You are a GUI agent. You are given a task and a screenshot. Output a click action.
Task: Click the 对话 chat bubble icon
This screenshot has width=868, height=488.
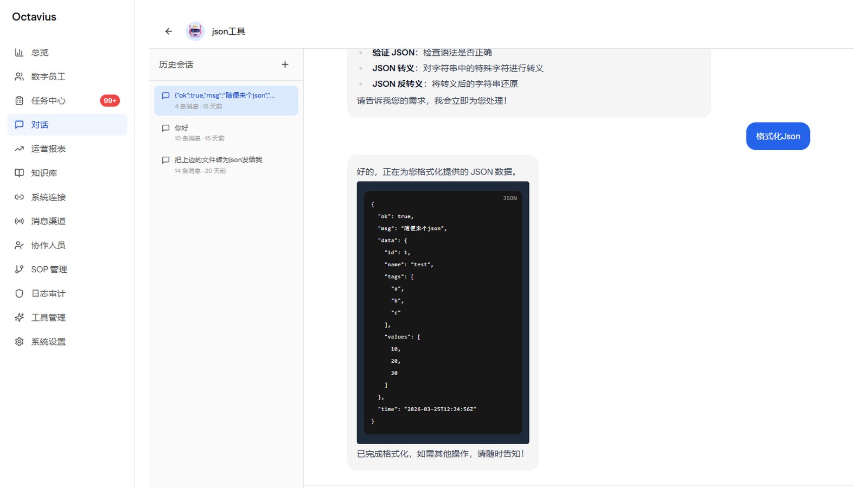click(x=19, y=125)
